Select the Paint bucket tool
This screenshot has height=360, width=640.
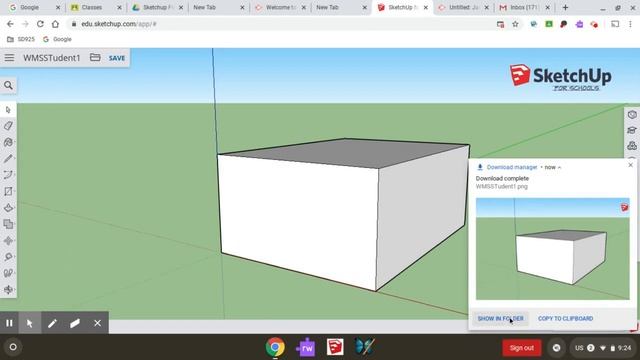pos(8,142)
